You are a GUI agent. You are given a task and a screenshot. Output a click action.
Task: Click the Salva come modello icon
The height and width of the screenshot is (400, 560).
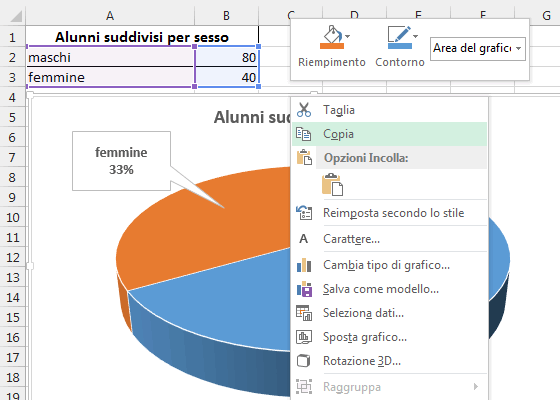[304, 289]
